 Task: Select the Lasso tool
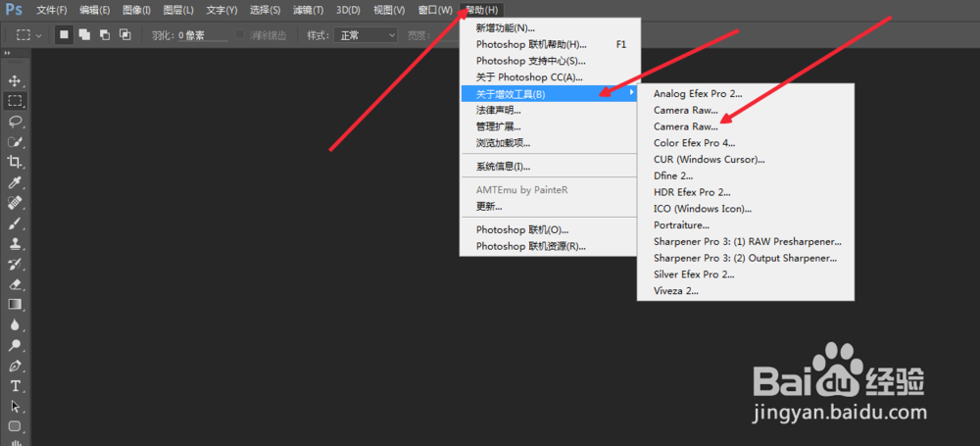click(15, 122)
